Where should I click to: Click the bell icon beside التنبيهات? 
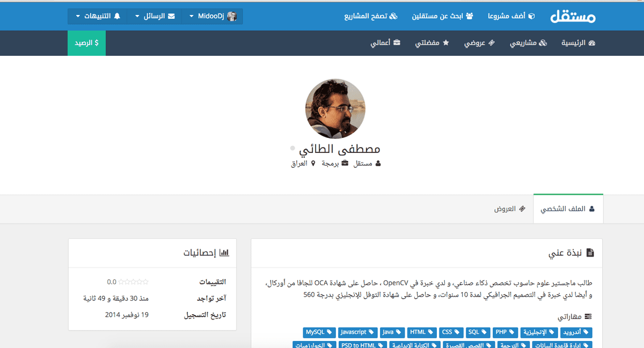117,16
